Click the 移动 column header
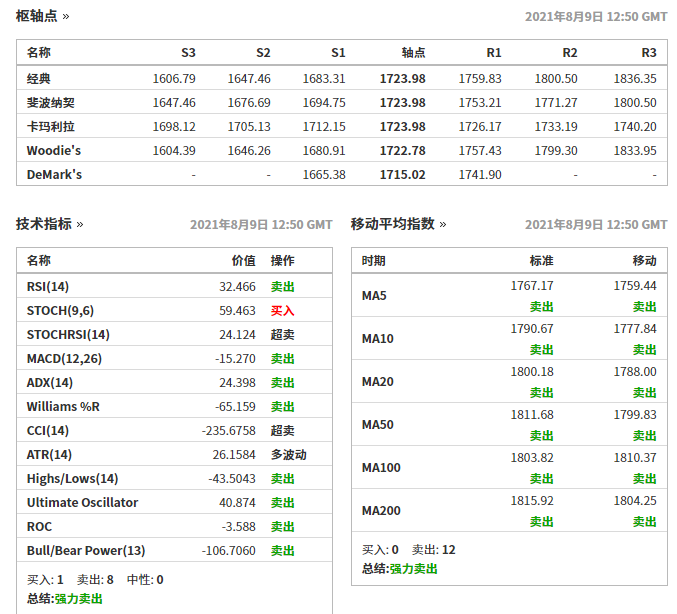This screenshot has height=614, width=677. (x=645, y=260)
